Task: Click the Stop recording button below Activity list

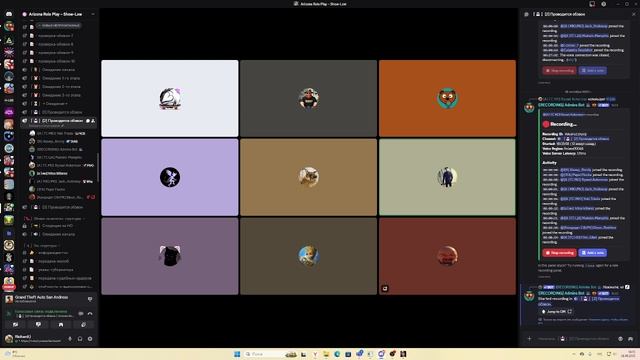Action: 559,253
